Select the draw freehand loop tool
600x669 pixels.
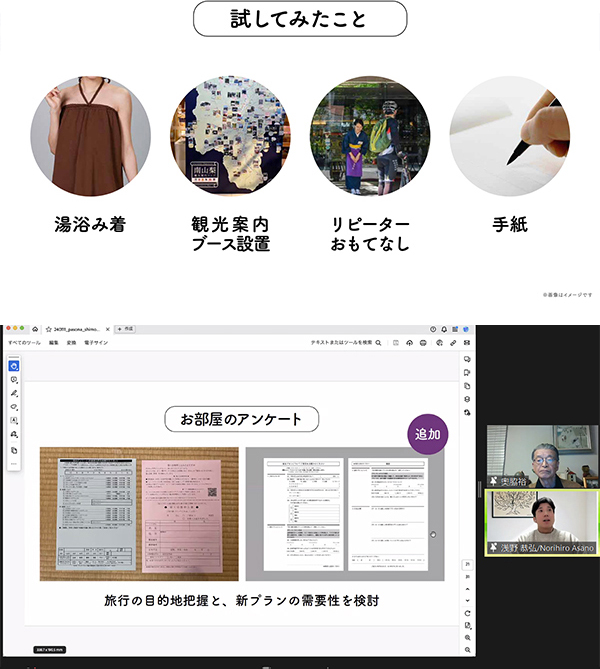click(x=14, y=407)
